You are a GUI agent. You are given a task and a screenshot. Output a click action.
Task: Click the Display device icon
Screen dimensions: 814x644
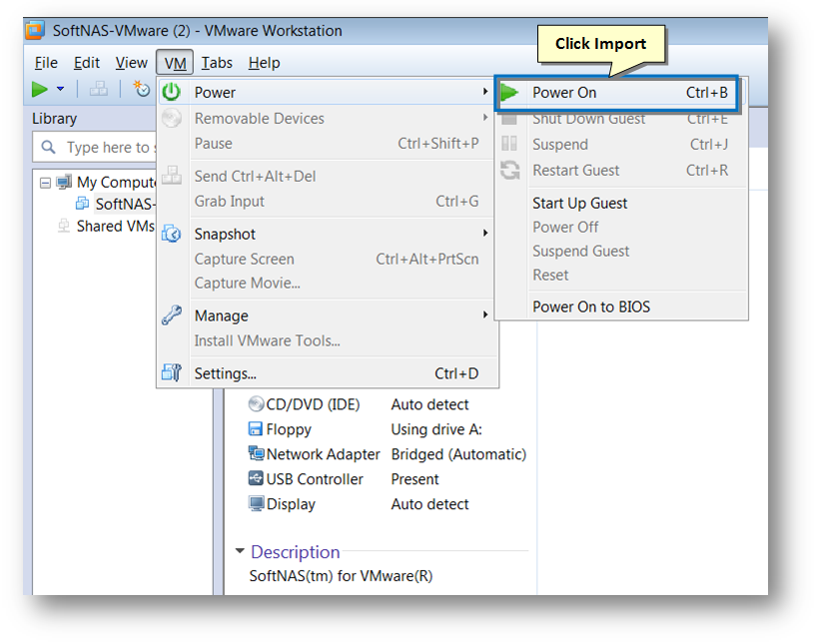point(256,503)
